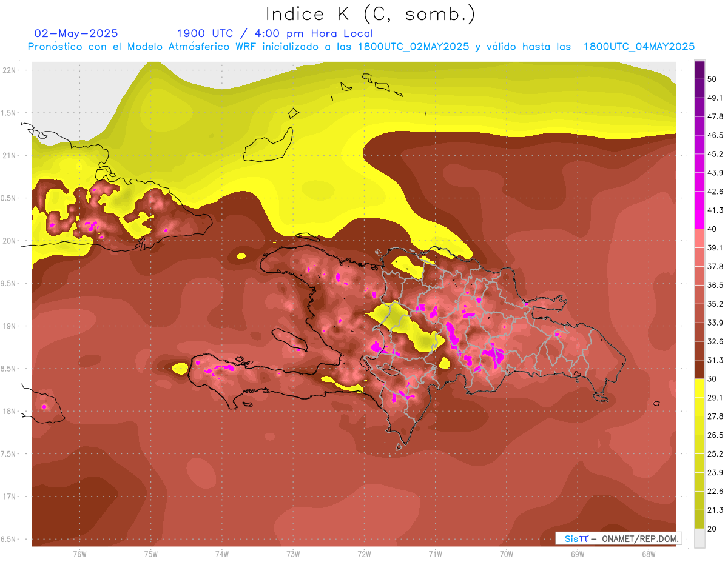
Task: Click the longitude label "68W"
Action: [649, 554]
